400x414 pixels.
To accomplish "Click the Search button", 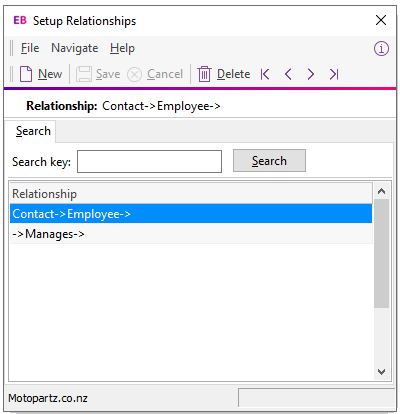I will 269,161.
